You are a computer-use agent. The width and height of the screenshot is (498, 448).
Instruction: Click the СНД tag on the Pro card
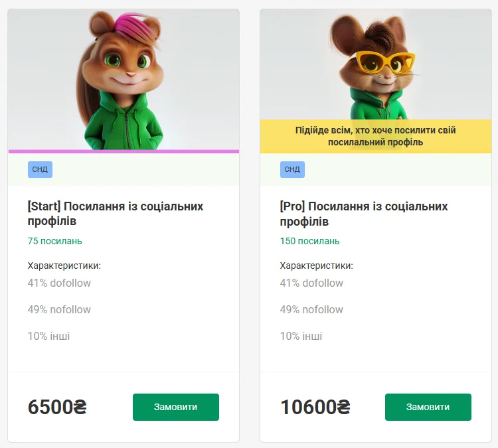click(292, 169)
